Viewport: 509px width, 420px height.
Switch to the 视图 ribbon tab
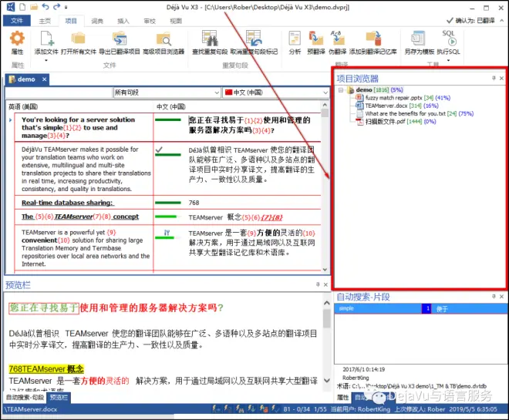(x=176, y=21)
